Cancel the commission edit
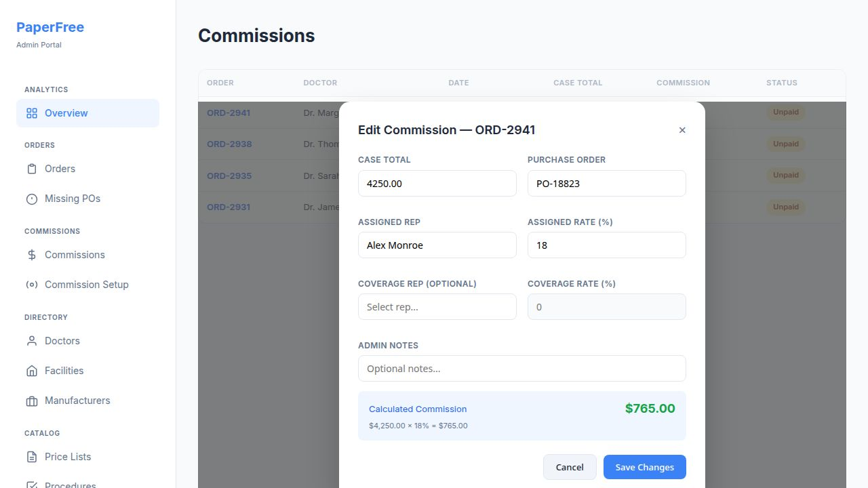Viewport: 868px width, 488px height. pos(569,467)
